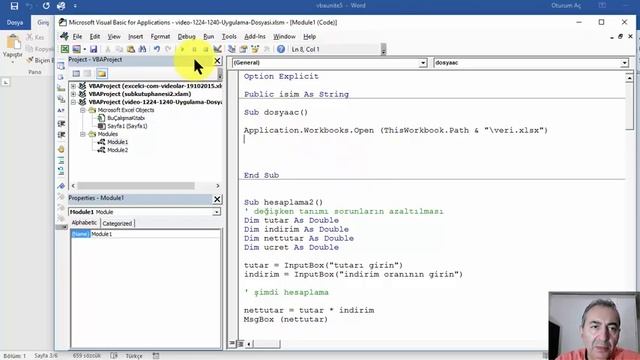The width and height of the screenshot is (640, 360).
Task: Expand VBAProject excelci-com-videolar node
Action: [73, 86]
